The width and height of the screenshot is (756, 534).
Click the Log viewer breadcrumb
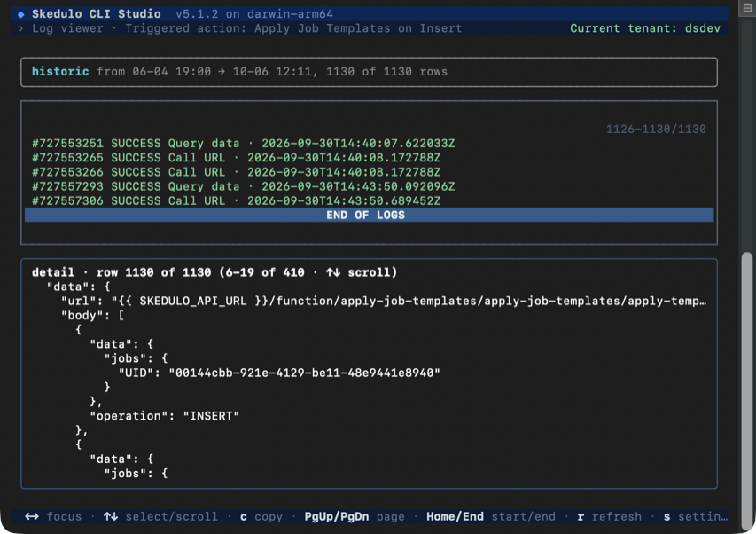click(x=67, y=28)
